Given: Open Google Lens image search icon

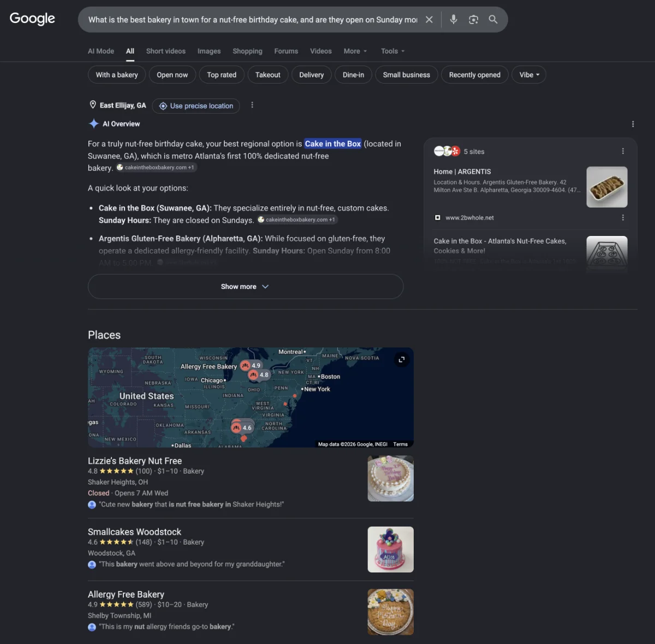Looking at the screenshot, I should (473, 20).
